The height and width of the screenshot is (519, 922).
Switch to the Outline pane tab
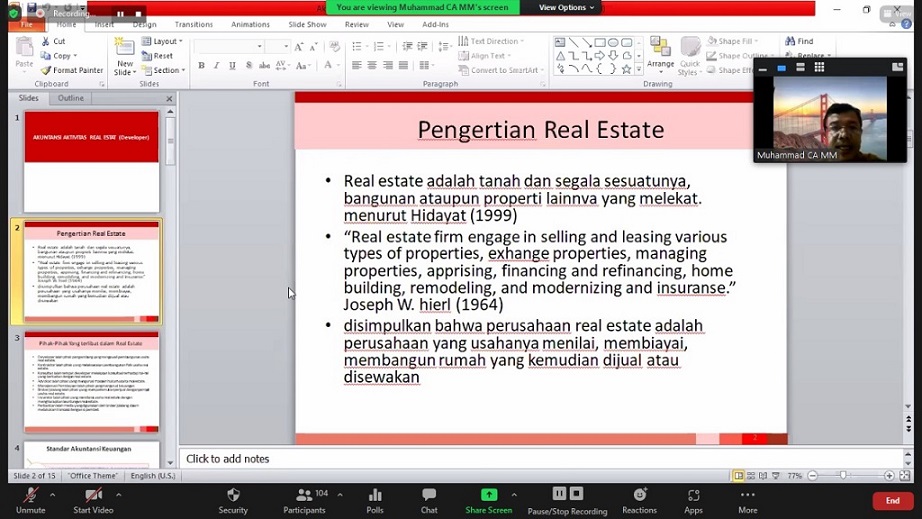pyautogui.click(x=70, y=99)
